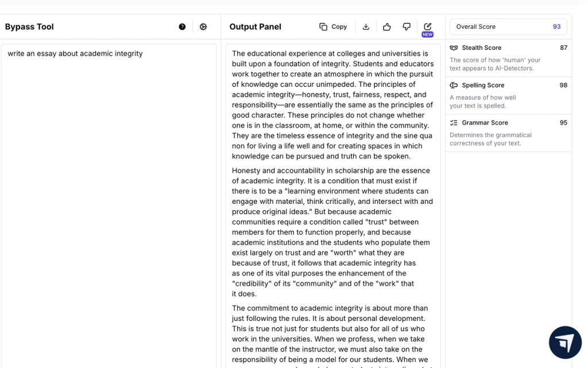Give the output a thumbs up
588x368 pixels.
386,26
